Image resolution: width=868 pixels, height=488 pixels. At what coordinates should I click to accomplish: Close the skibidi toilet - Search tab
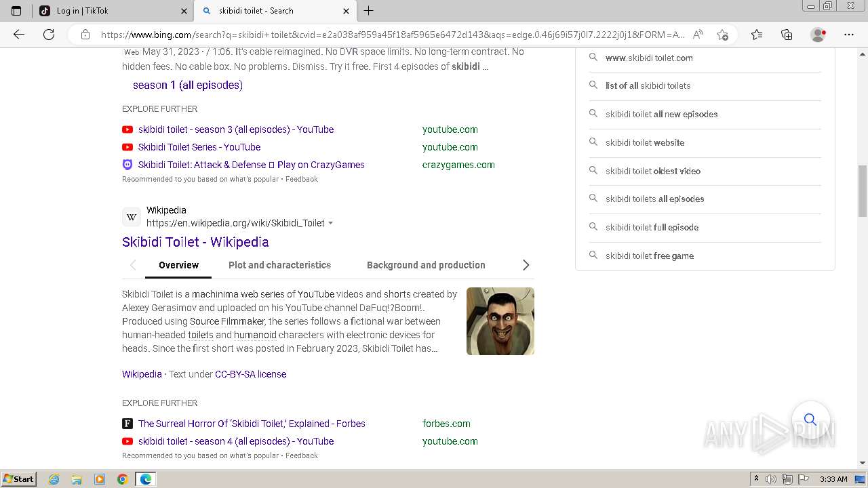pyautogui.click(x=346, y=11)
